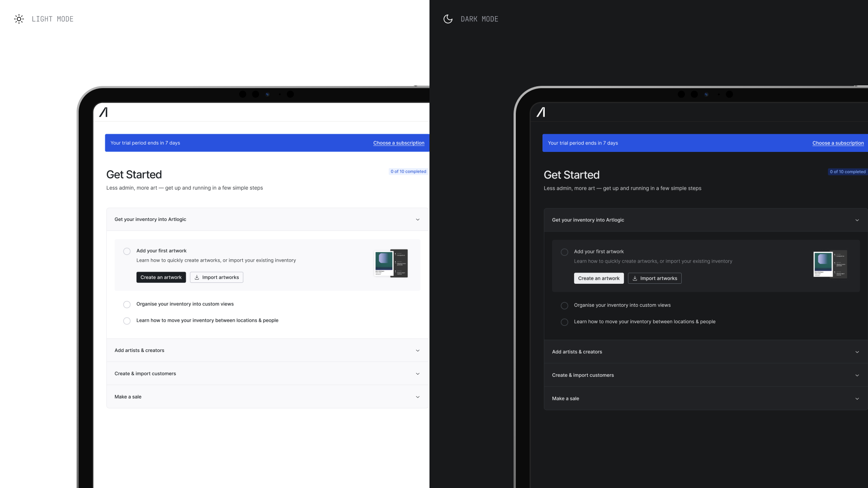Expand 'Add artists & creators' chevron in dark mode
The width and height of the screenshot is (868, 488).
[857, 352]
